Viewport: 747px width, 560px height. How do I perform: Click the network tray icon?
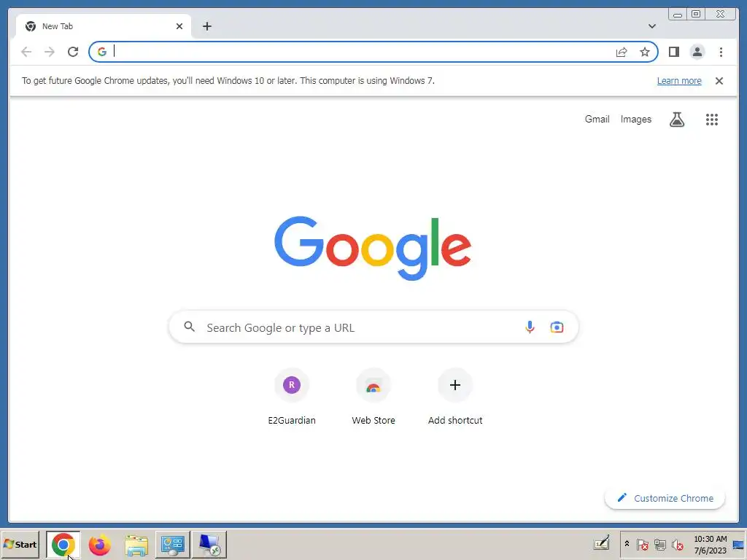click(x=659, y=544)
